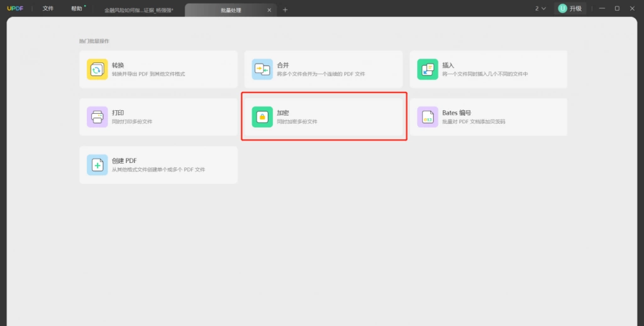Screen dimensions: 644x326
Task: Click the 插入 card title
Action: [x=448, y=65]
